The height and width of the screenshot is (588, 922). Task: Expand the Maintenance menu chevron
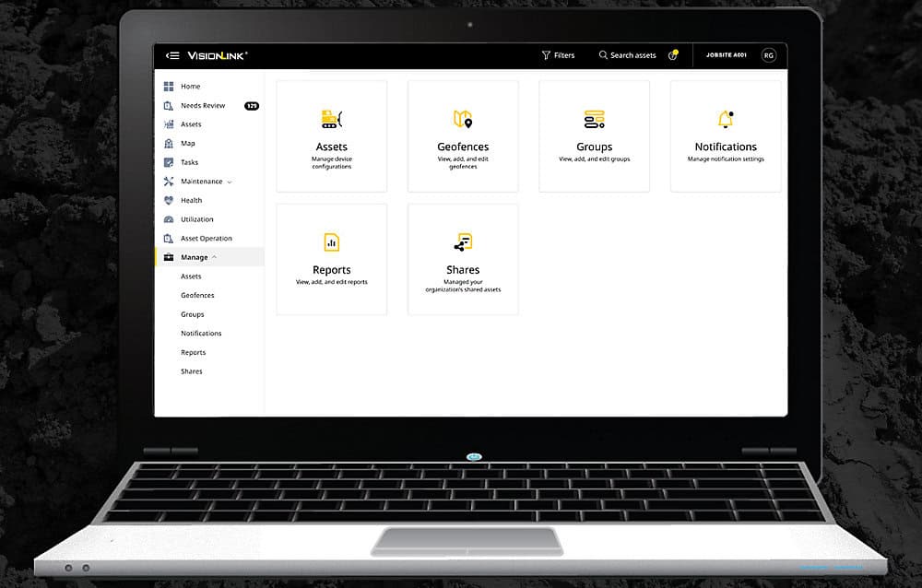click(230, 182)
